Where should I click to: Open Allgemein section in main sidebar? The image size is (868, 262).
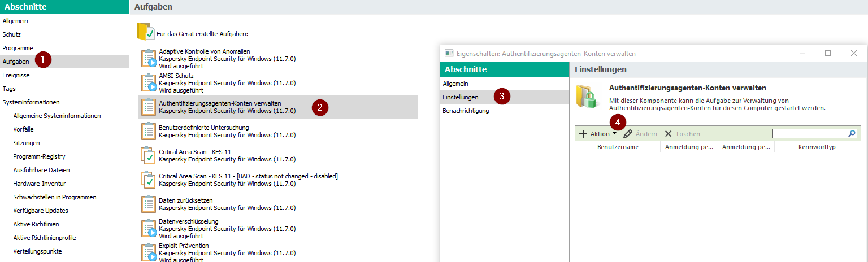15,21
